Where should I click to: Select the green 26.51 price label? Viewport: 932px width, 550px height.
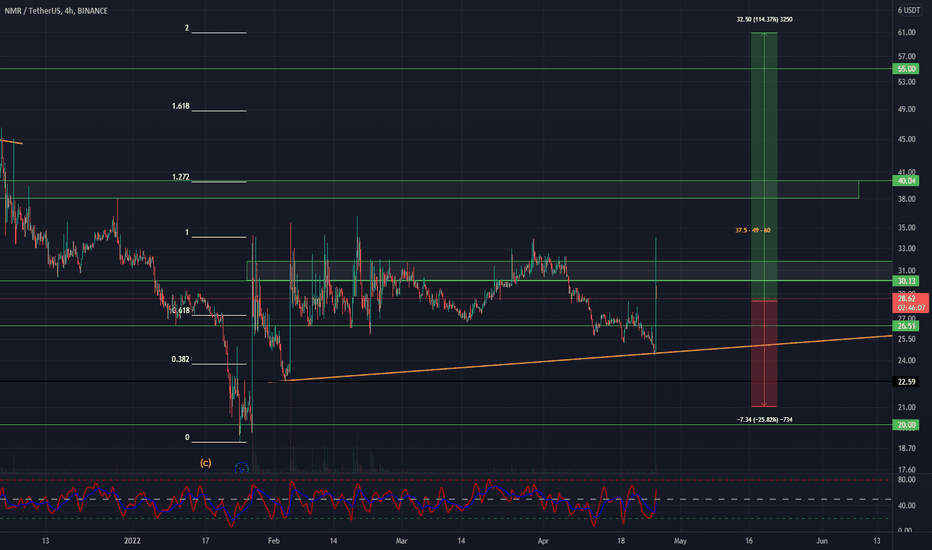coord(906,326)
